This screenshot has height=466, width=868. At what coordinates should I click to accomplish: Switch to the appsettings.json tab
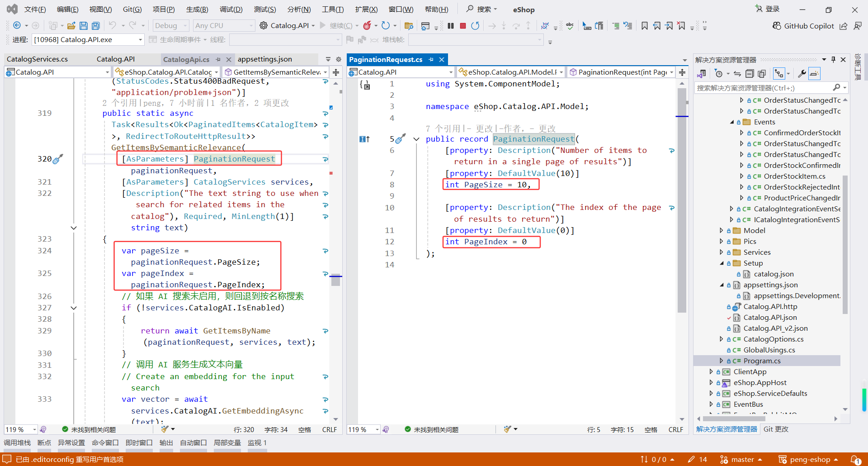[264, 59]
